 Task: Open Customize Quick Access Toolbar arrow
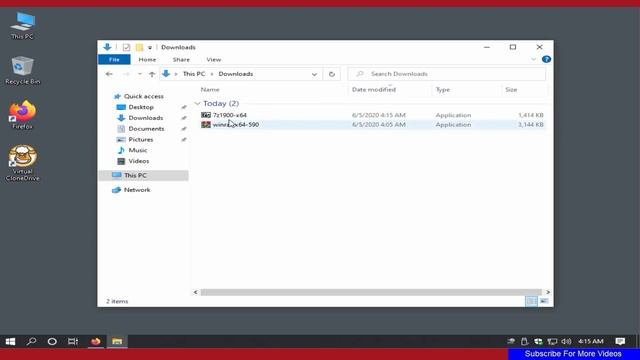[x=150, y=48]
